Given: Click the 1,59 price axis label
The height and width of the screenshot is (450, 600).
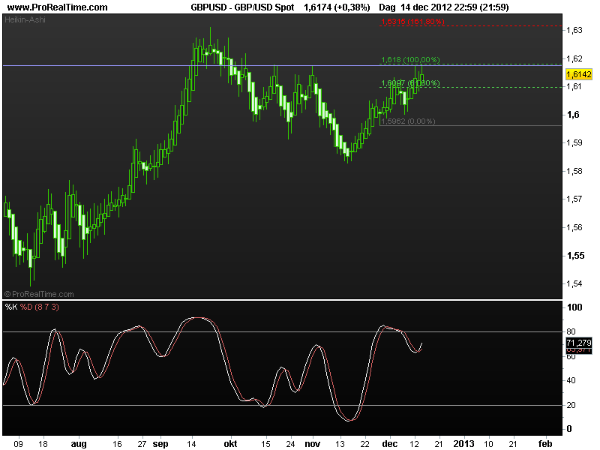Looking at the screenshot, I should [x=574, y=143].
